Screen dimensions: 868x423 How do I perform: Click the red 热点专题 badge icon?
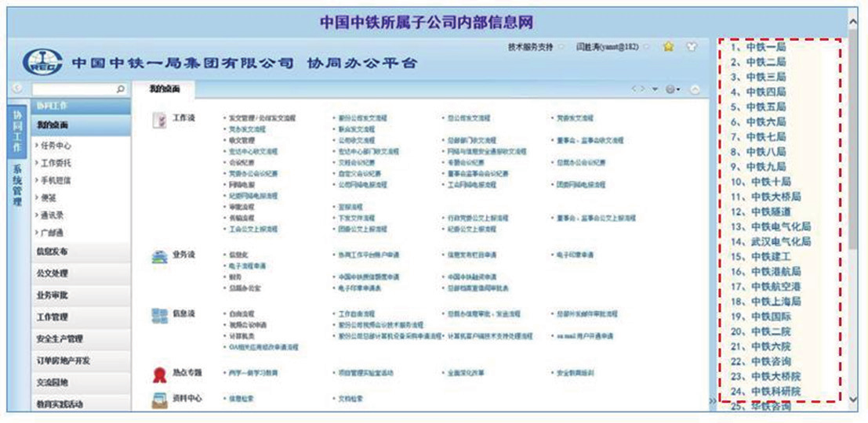159,375
